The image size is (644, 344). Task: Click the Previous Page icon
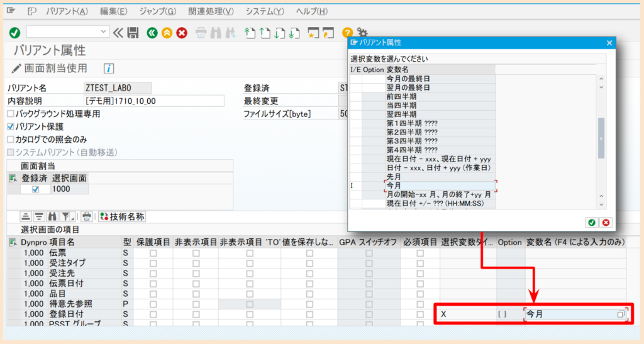265,33
